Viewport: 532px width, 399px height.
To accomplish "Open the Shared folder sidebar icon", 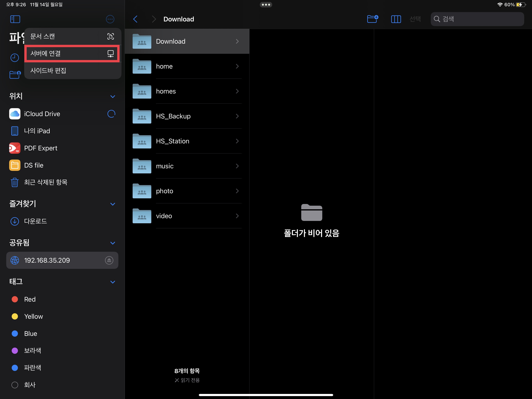I will pyautogui.click(x=15, y=75).
